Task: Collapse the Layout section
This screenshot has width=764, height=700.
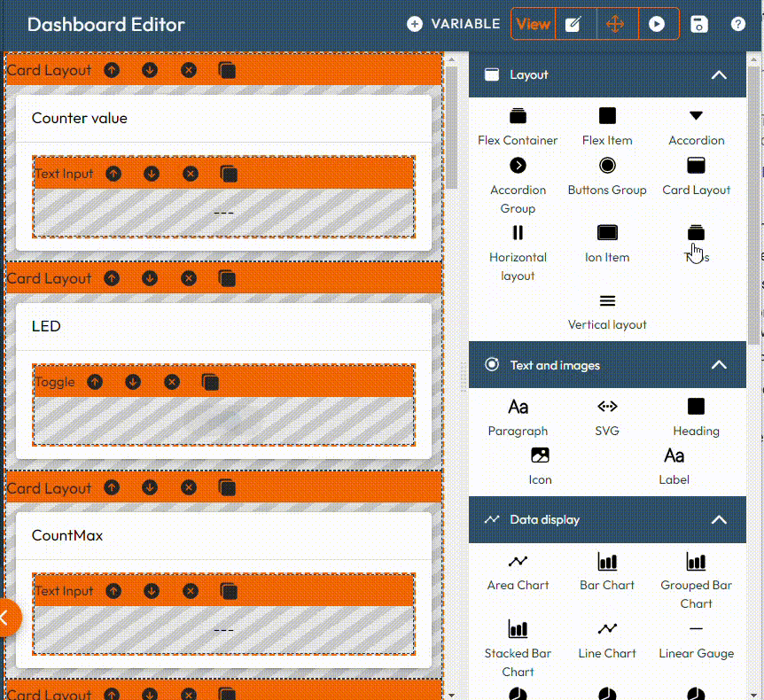Action: click(719, 75)
